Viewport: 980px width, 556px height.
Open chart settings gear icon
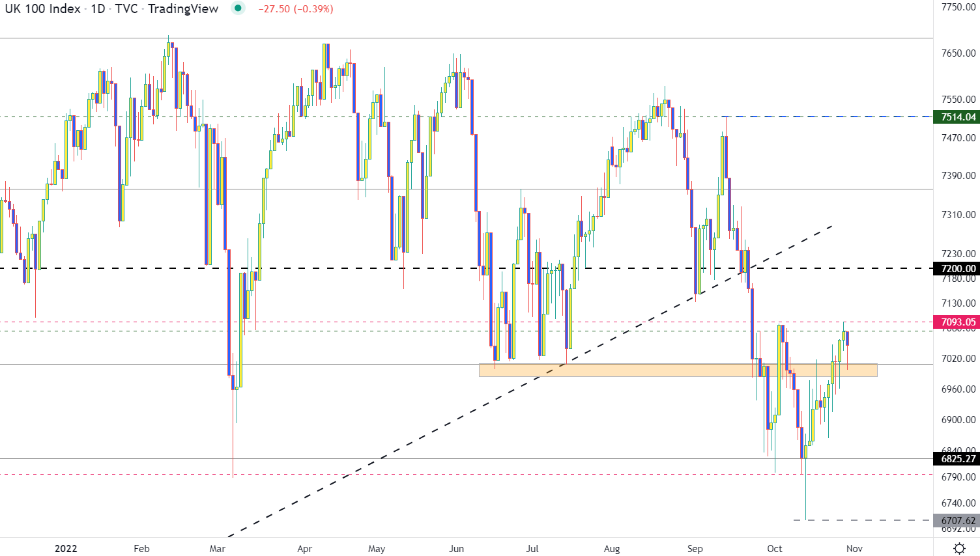(959, 548)
